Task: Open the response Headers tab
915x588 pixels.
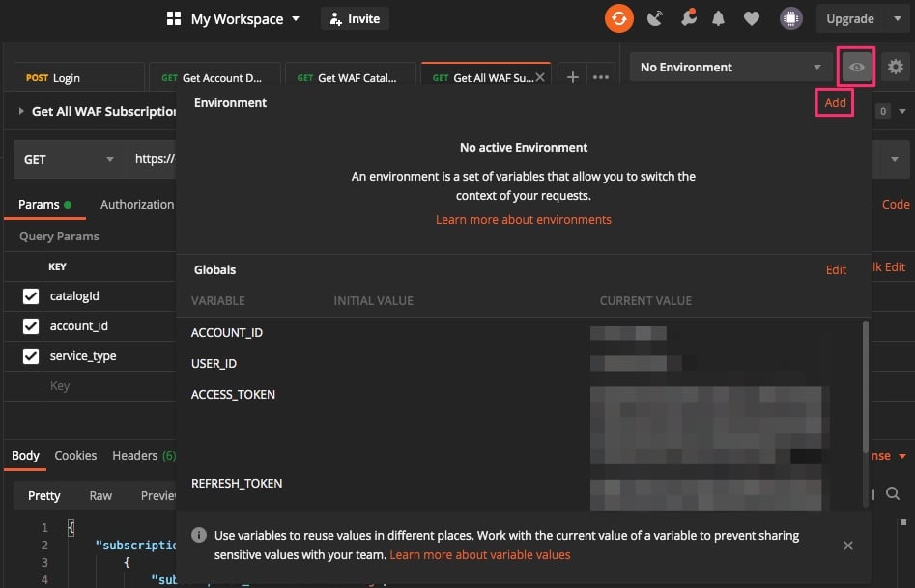Action: coord(144,455)
